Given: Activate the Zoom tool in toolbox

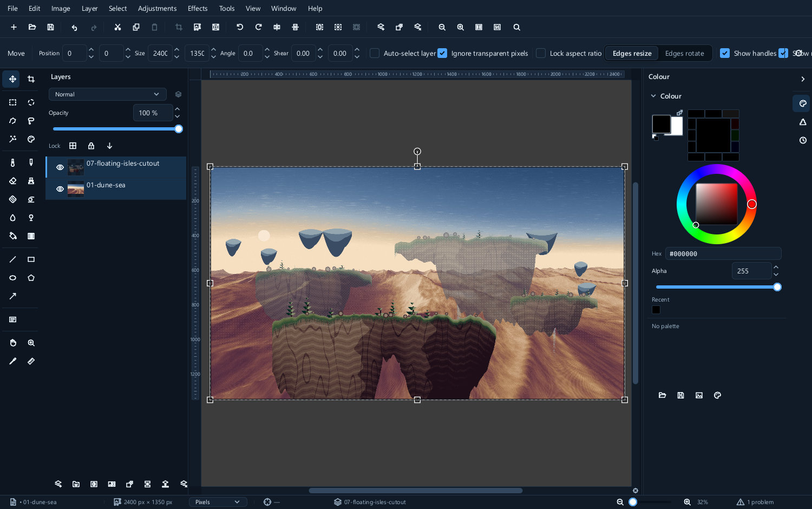Looking at the screenshot, I should pyautogui.click(x=31, y=343).
